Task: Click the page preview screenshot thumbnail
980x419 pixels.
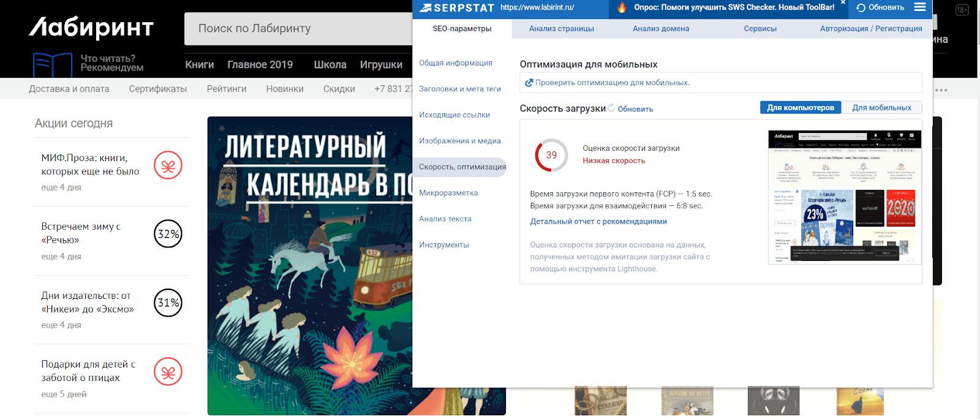Action: (x=845, y=197)
